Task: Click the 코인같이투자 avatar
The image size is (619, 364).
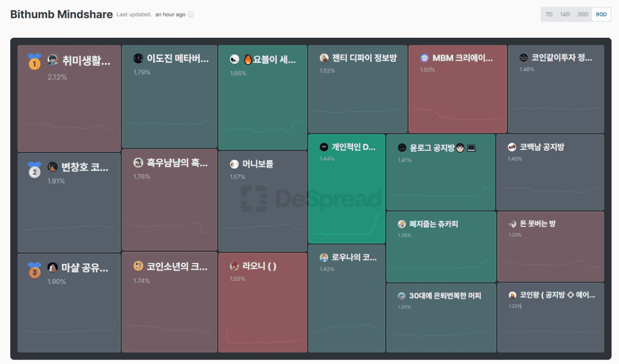Action: pos(523,58)
